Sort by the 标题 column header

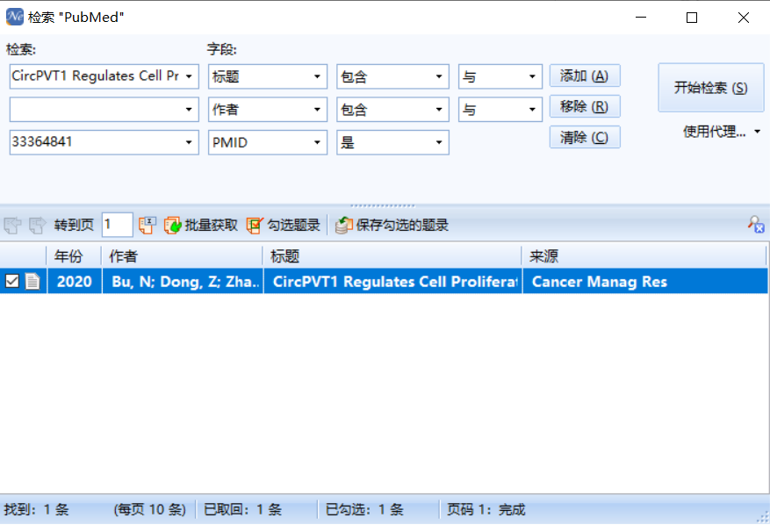tap(392, 256)
